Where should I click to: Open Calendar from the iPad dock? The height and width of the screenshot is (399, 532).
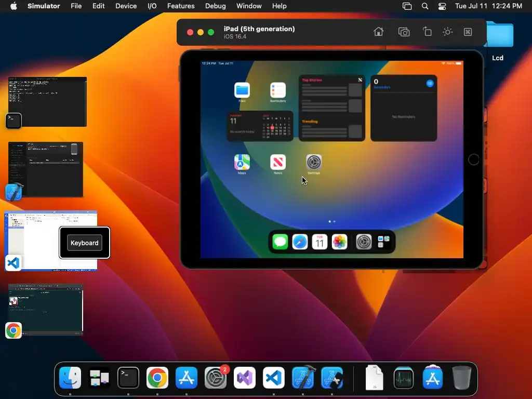[x=320, y=242]
